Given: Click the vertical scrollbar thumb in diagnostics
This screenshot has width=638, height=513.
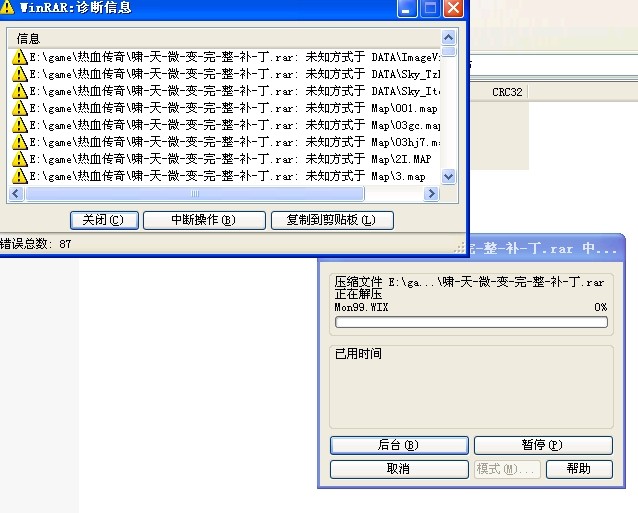Looking at the screenshot, I should point(448,52).
